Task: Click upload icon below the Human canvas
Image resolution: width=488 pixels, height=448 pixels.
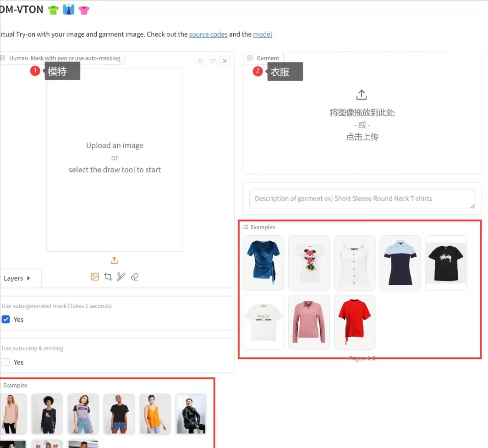Action: pyautogui.click(x=114, y=260)
